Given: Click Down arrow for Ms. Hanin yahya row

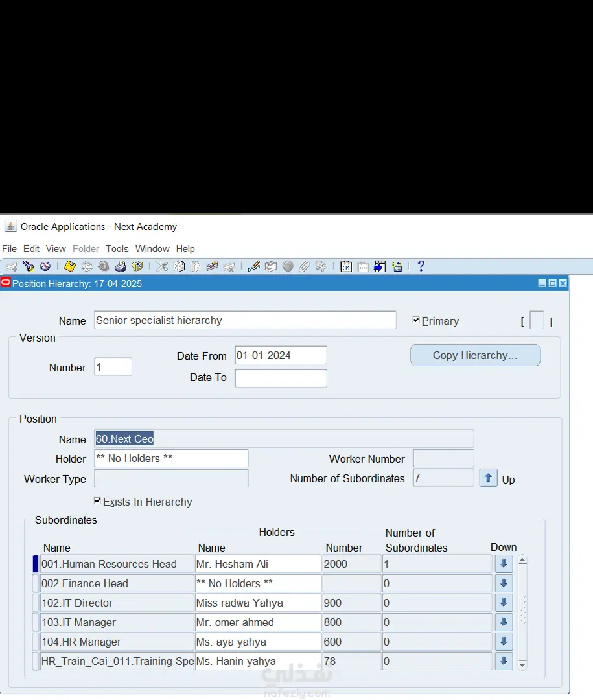Looking at the screenshot, I should click(504, 660).
